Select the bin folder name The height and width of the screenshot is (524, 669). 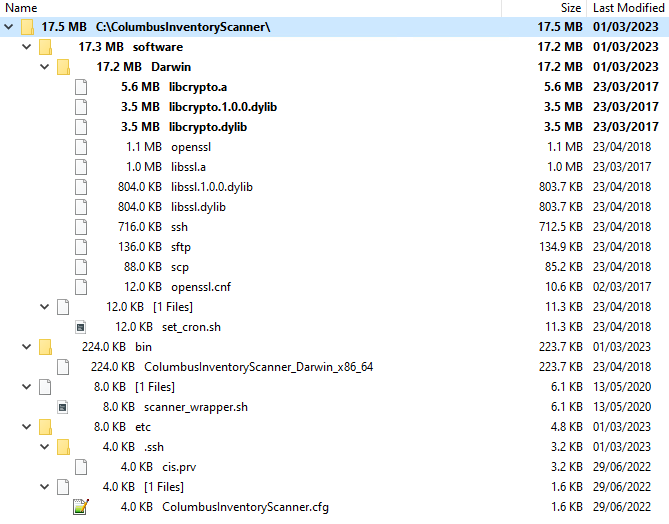[143, 347]
